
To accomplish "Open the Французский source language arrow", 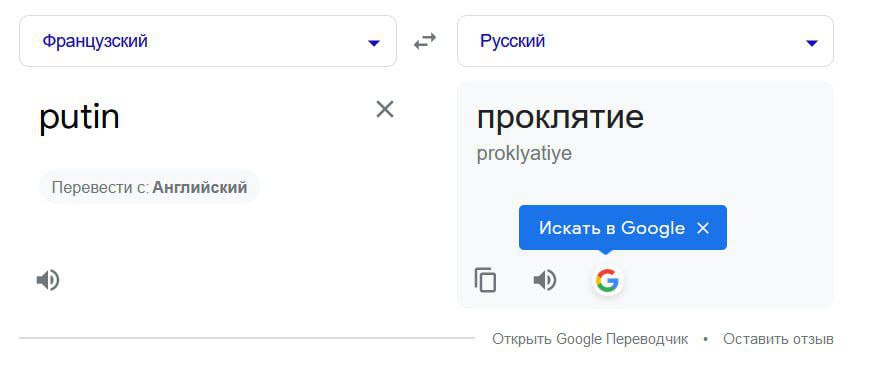I will click(374, 43).
